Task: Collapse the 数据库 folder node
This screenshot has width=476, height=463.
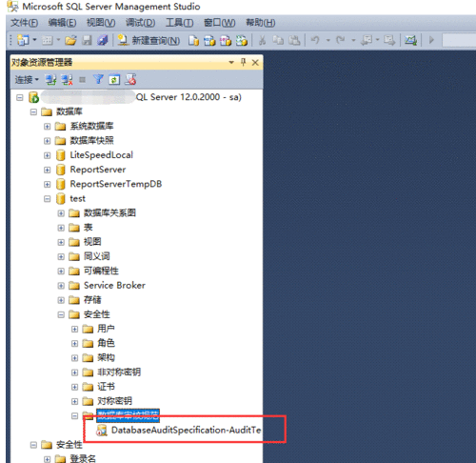Action: point(33,112)
